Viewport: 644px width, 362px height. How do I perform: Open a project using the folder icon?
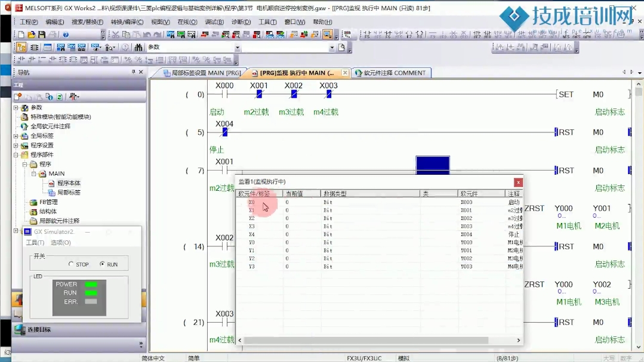31,35
